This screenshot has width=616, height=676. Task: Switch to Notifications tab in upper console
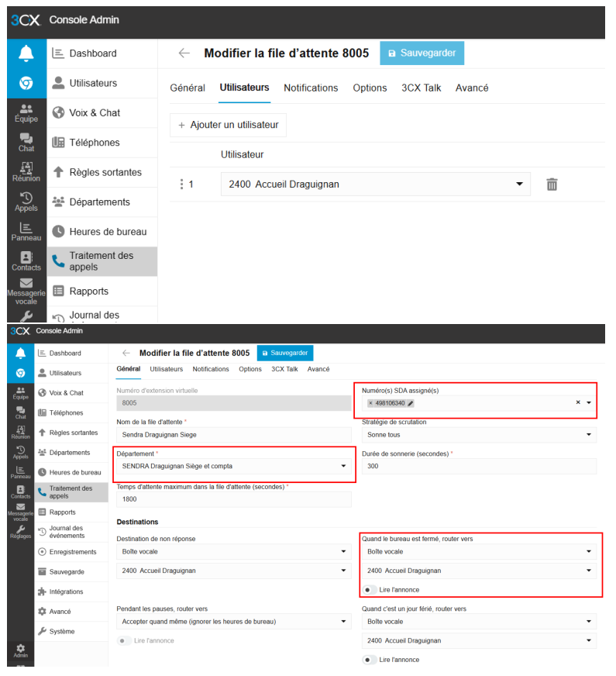311,88
